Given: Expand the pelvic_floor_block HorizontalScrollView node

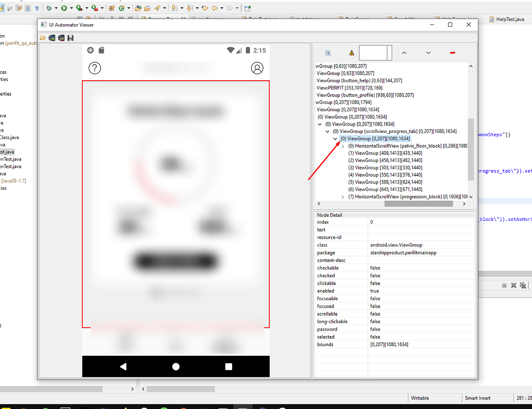Looking at the screenshot, I should pos(343,146).
